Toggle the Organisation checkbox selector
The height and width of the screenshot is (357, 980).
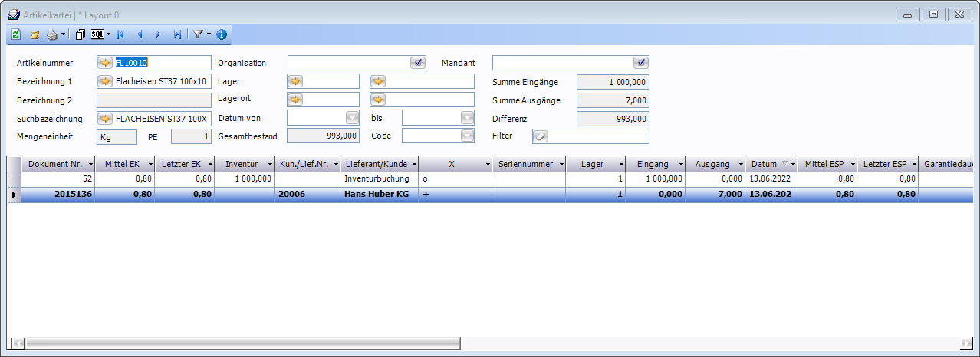pos(417,63)
